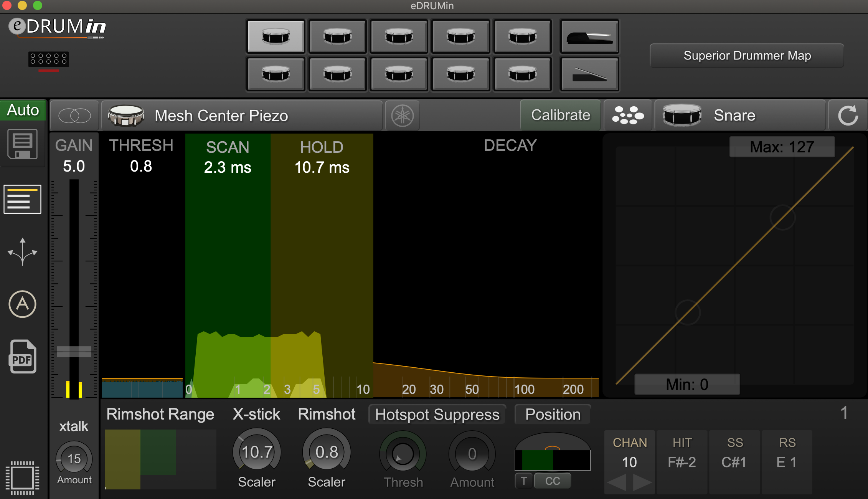Open the settings list view icon
The image size is (868, 499).
click(23, 199)
